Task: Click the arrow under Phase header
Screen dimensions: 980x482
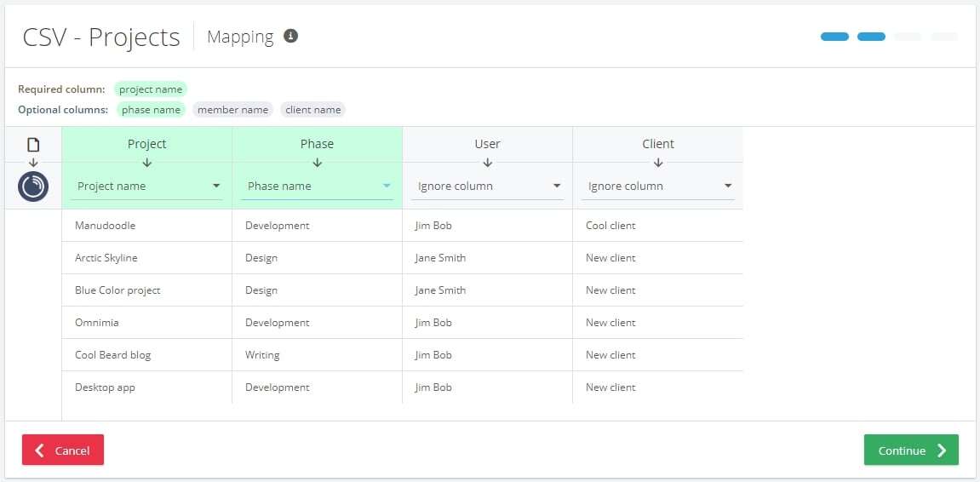Action: [317, 163]
